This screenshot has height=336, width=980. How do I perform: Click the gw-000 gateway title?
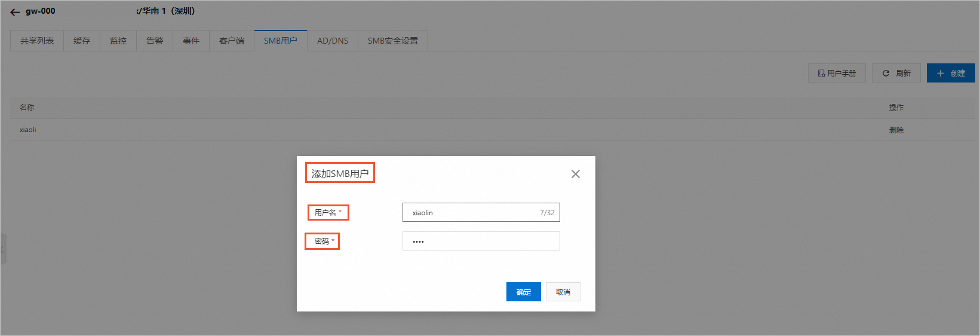pos(40,11)
